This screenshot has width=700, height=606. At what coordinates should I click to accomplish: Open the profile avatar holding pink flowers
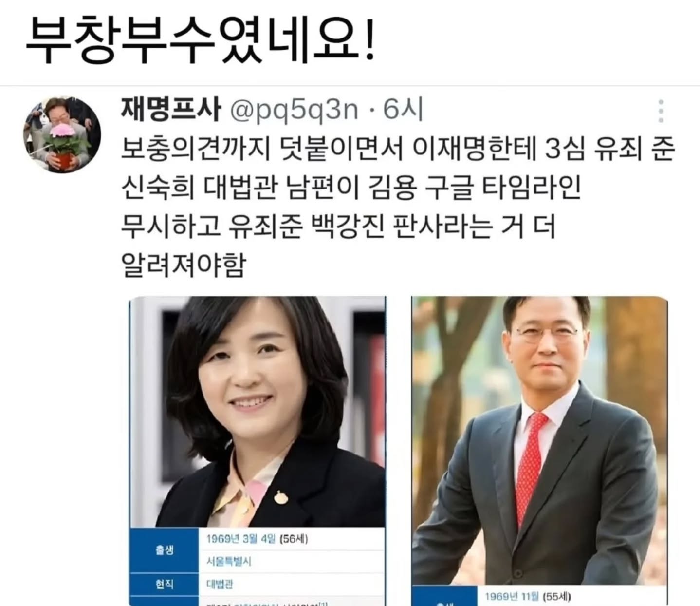62,134
